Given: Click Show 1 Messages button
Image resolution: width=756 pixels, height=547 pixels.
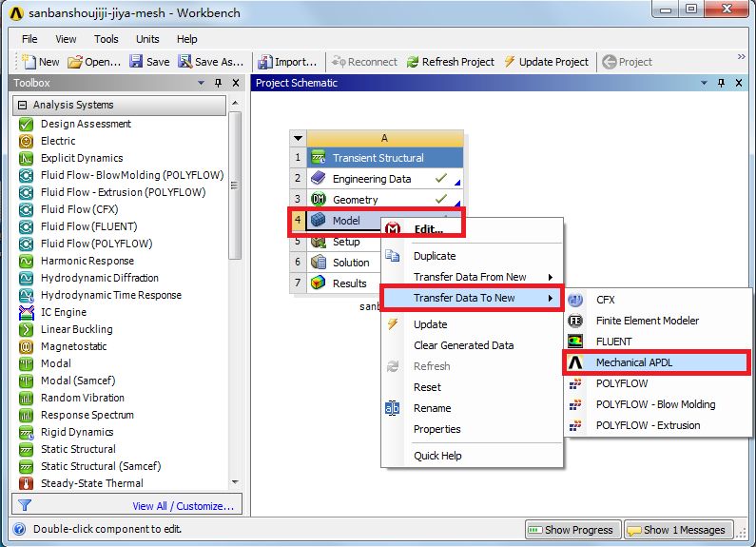Looking at the screenshot, I should (x=679, y=530).
